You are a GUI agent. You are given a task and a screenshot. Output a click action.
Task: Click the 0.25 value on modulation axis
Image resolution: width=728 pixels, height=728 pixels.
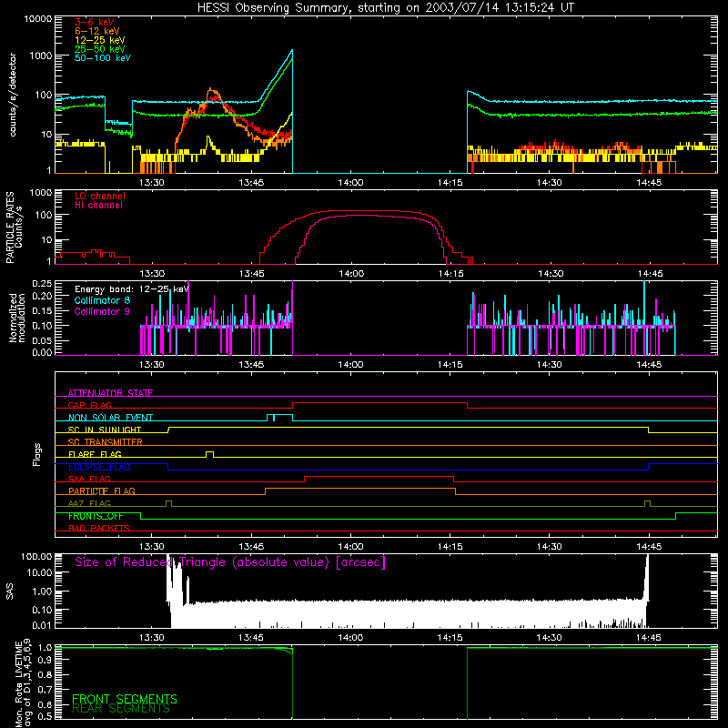[x=42, y=284]
